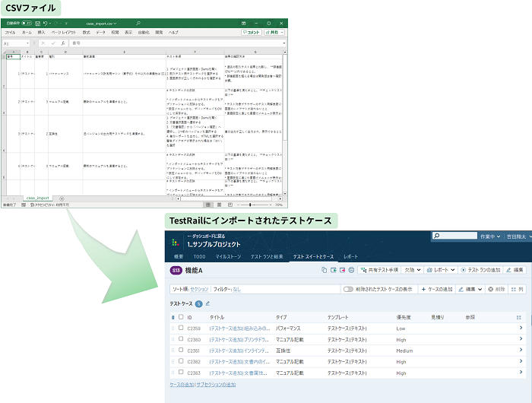Screen dimensions: 532x403
Task: Expand the Excel formula bar
Action: 284,43
